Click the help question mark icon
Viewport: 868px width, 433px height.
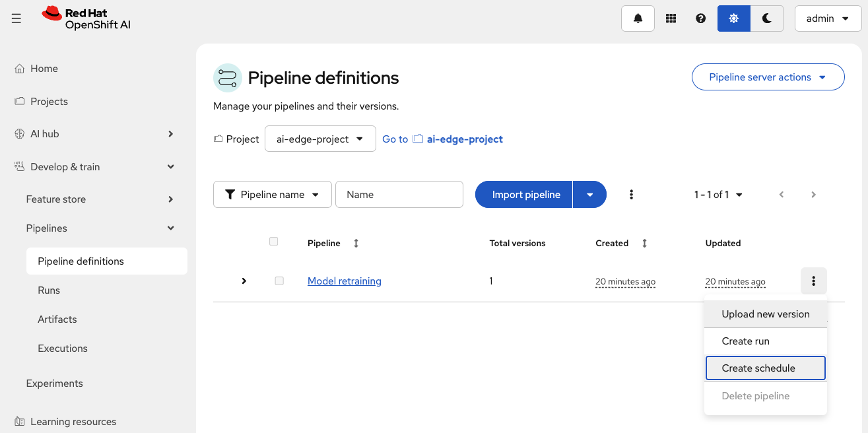[x=701, y=18]
